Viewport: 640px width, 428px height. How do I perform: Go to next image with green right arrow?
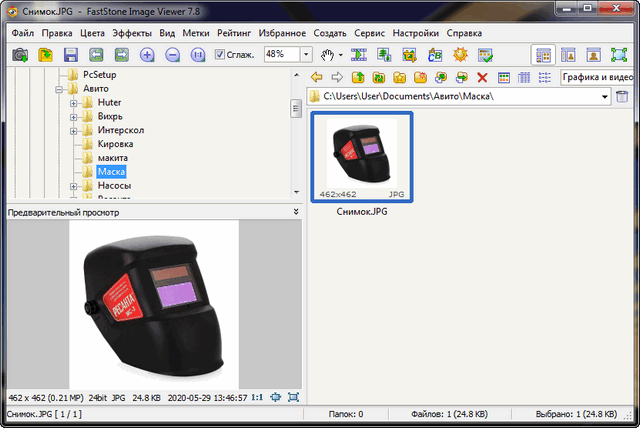click(122, 55)
